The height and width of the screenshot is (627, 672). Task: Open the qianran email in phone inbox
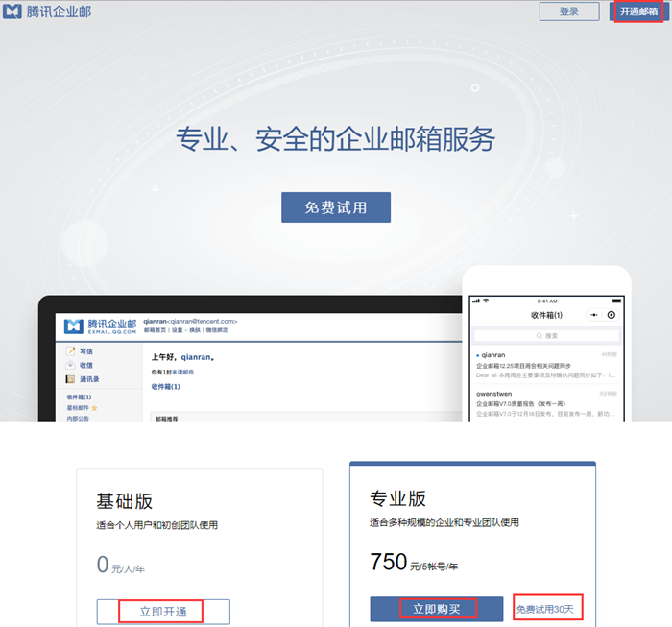(546, 365)
